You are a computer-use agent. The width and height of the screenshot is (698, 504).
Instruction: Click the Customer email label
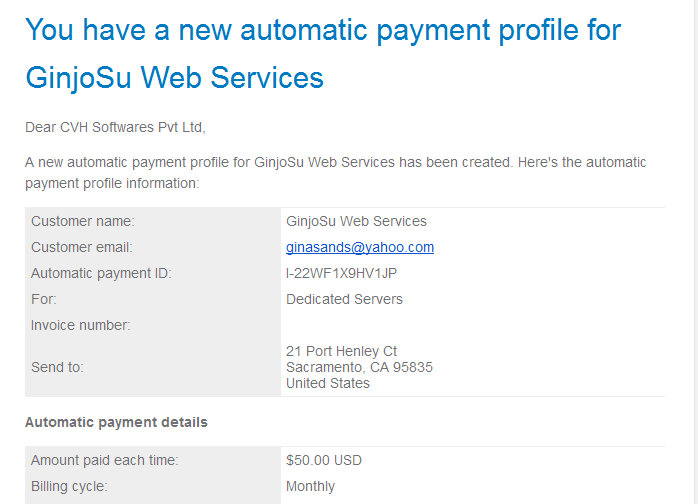(x=81, y=247)
